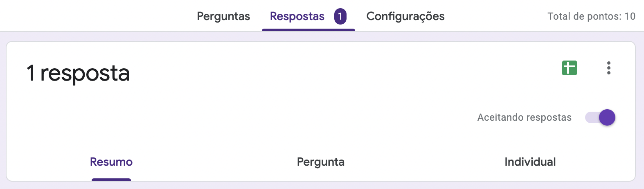Viewport: 644px width, 189px height.
Task: Show the Resumo responses view
Action: pos(111,162)
